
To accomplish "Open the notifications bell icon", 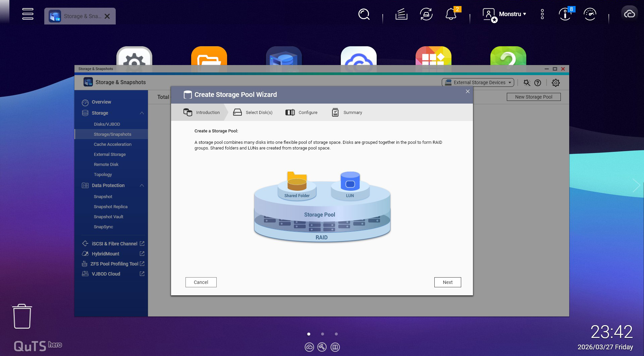I will pos(451,14).
